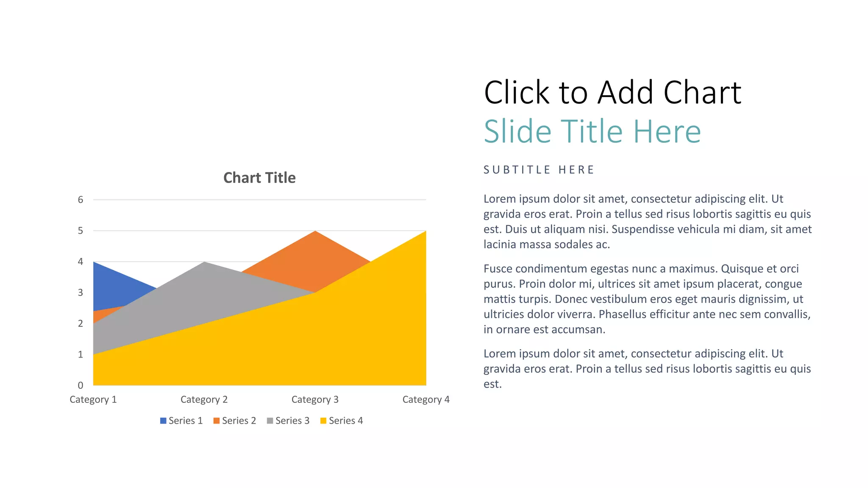Select the Chart Title text
The height and width of the screenshot is (488, 868).
pyautogui.click(x=259, y=178)
